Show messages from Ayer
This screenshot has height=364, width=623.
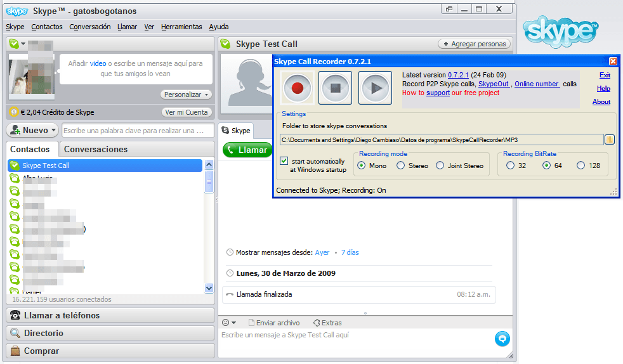(x=322, y=252)
